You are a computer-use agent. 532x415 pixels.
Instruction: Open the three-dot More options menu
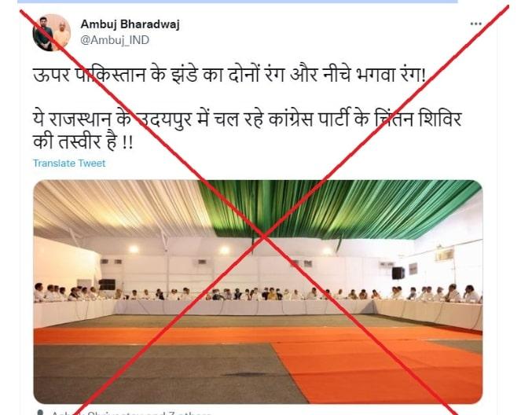point(475,24)
